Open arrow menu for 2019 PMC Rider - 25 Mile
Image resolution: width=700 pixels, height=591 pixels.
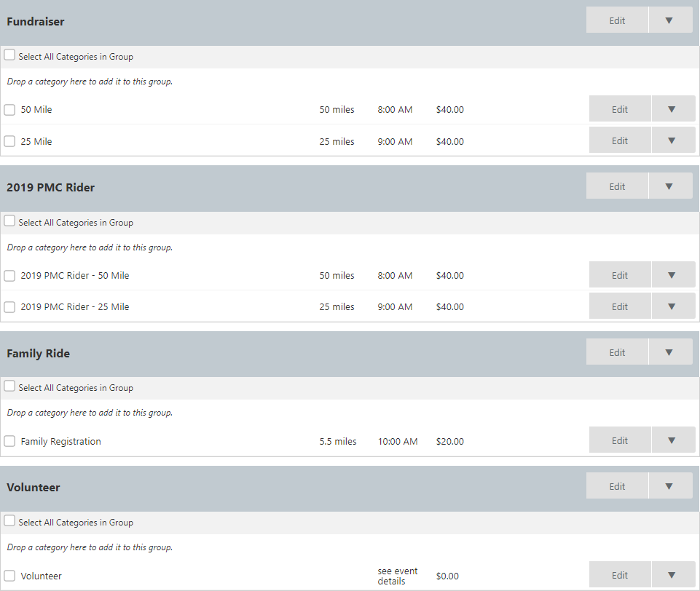[673, 306]
